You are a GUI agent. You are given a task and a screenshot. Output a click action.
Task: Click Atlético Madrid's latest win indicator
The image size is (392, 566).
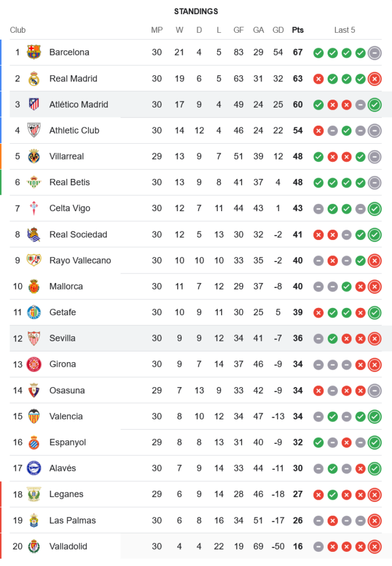click(374, 105)
